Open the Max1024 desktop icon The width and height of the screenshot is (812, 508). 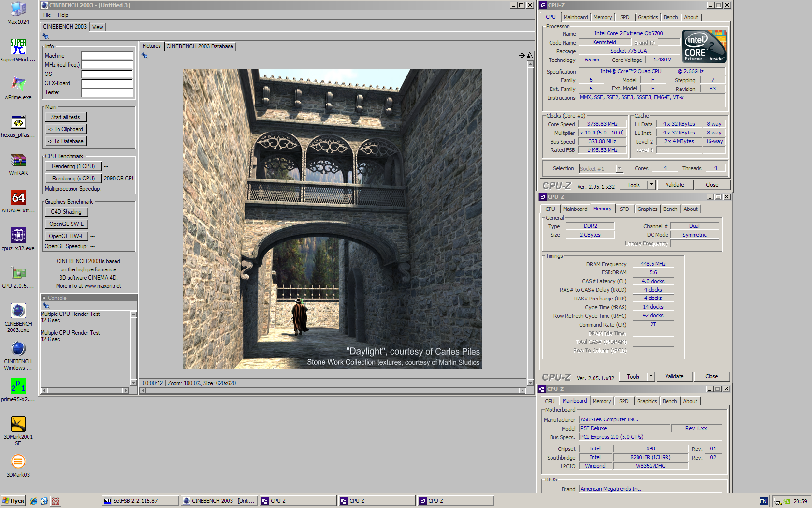coord(18,13)
